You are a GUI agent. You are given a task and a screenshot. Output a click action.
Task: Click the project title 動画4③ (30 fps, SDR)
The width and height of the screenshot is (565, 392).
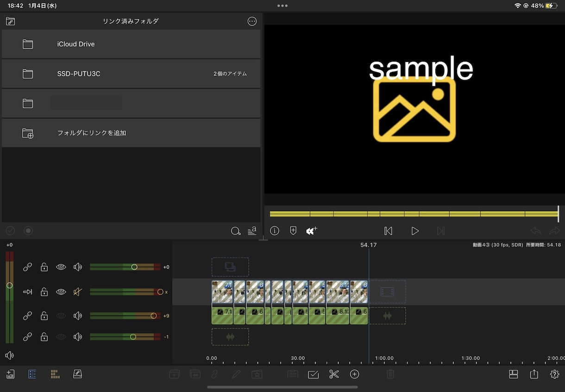click(x=498, y=245)
